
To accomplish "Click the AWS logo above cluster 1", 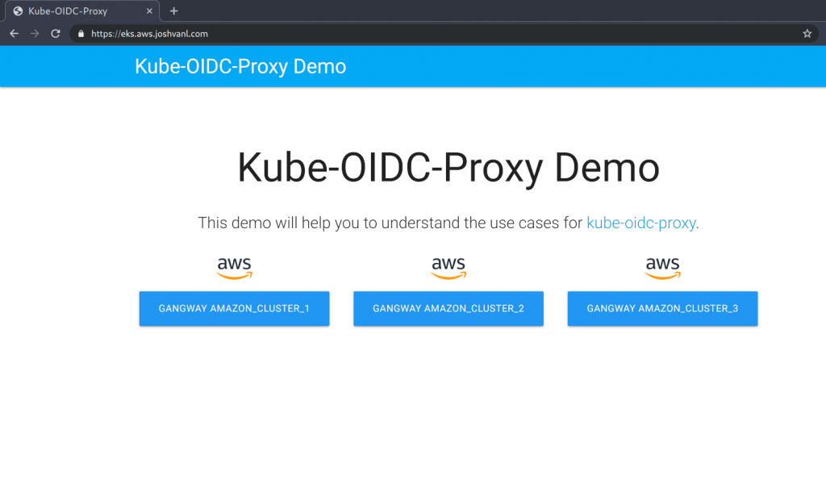I will click(235, 268).
